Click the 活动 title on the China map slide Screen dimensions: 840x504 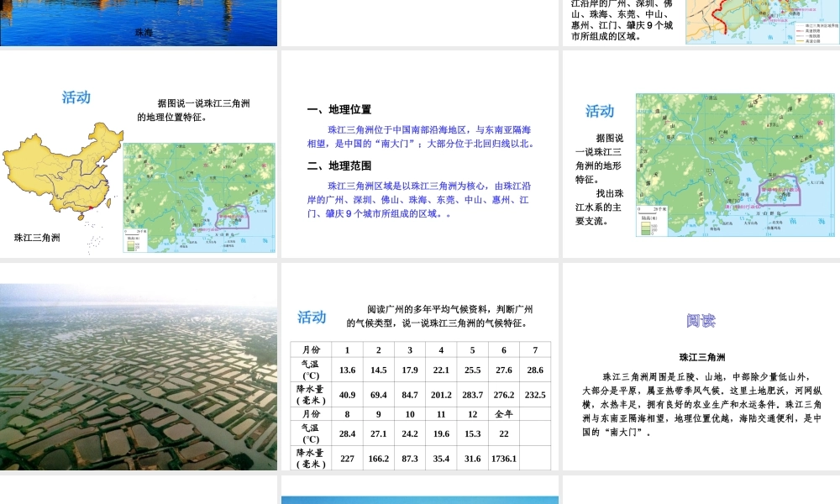click(76, 97)
